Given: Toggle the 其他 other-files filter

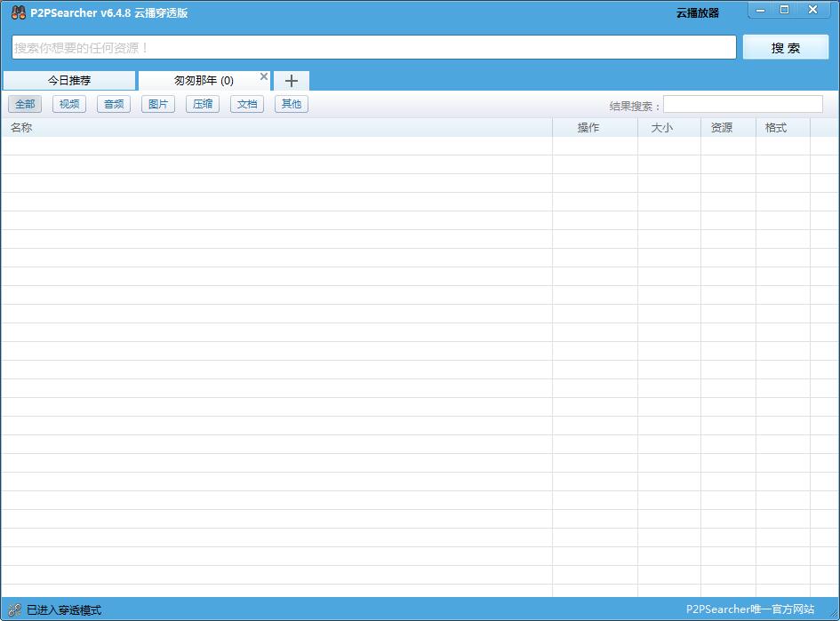Looking at the screenshot, I should (x=291, y=104).
